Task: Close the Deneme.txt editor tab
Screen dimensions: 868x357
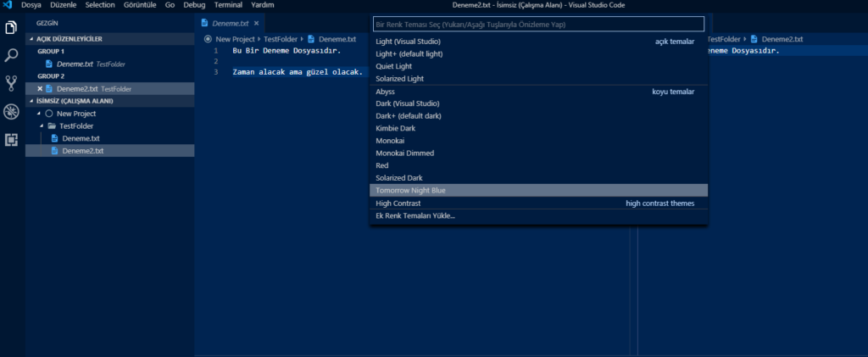Action: point(256,23)
